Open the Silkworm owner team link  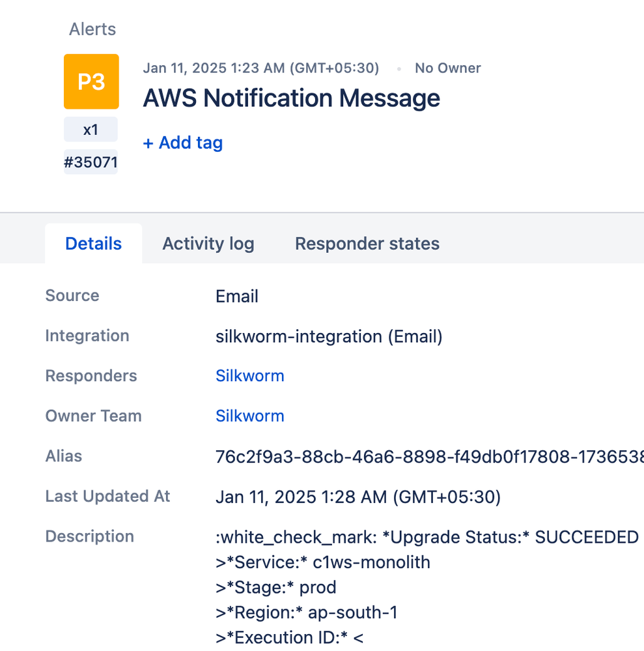(249, 416)
